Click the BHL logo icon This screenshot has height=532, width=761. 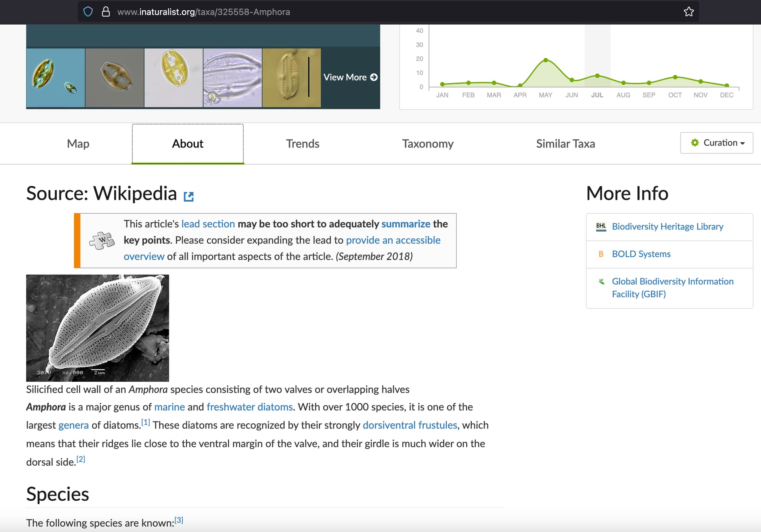(x=601, y=226)
